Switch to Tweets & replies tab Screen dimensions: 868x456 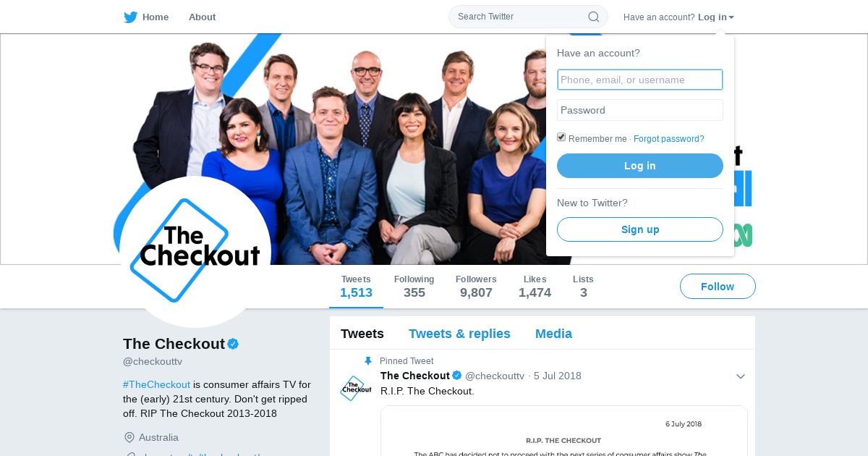459,334
